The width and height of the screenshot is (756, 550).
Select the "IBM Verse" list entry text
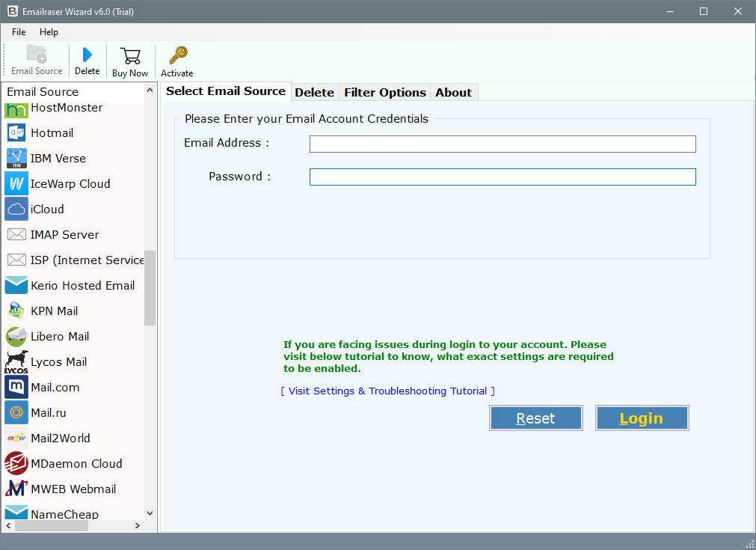coord(58,158)
